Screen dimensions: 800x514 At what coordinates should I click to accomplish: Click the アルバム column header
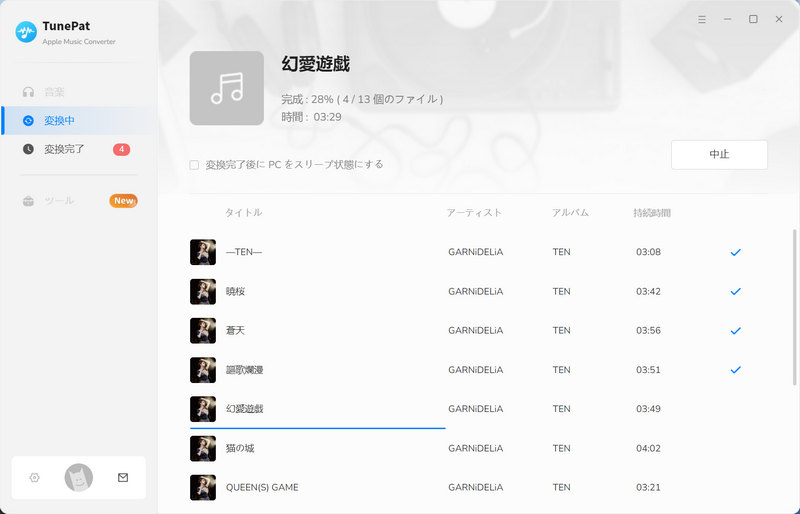click(570, 213)
